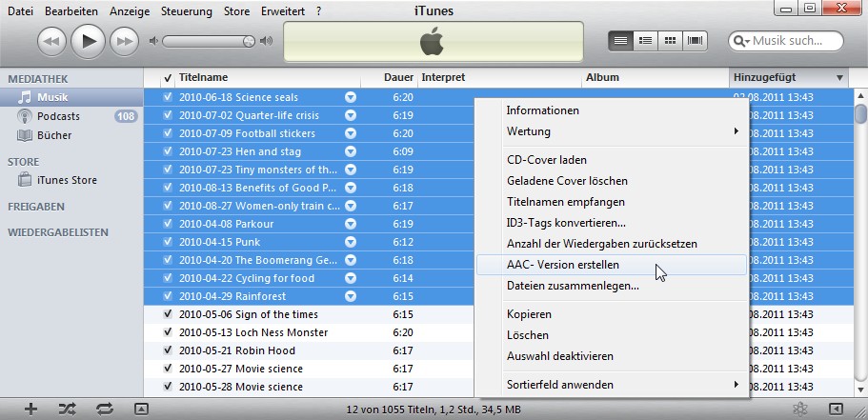Choose 'AAC- Version erstellen' in context menu
868x420 pixels.
(612, 265)
